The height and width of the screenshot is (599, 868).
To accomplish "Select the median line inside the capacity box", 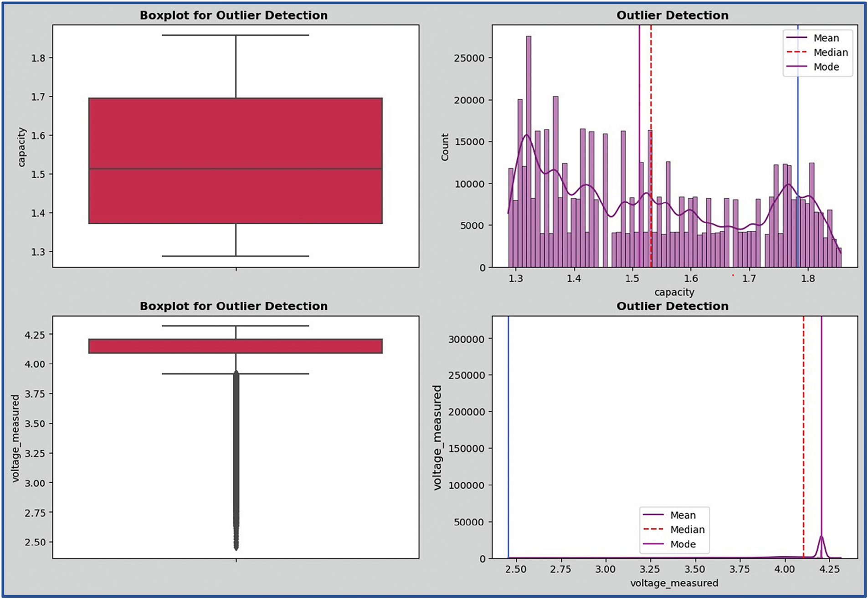I will tap(235, 169).
